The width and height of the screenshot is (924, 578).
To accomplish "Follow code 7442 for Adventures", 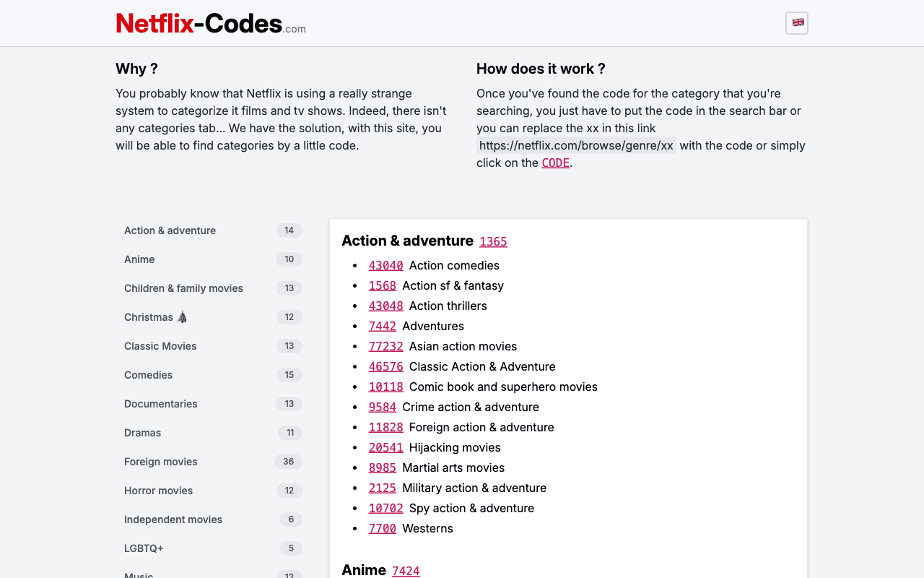I will [383, 327].
